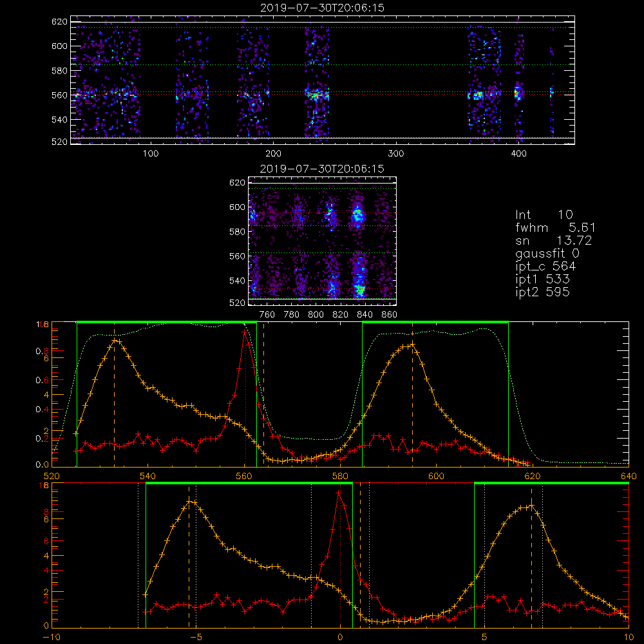Viewport: 644px width, 644px height.
Task: Click the timestamp title above the wide spectrogram
Action: pyautogui.click(x=323, y=8)
